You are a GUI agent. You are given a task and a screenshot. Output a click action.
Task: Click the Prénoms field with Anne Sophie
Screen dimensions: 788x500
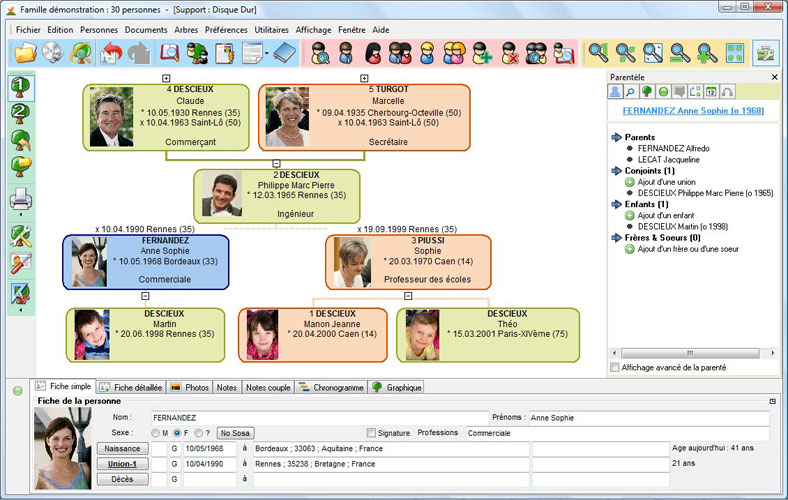pyautogui.click(x=648, y=418)
